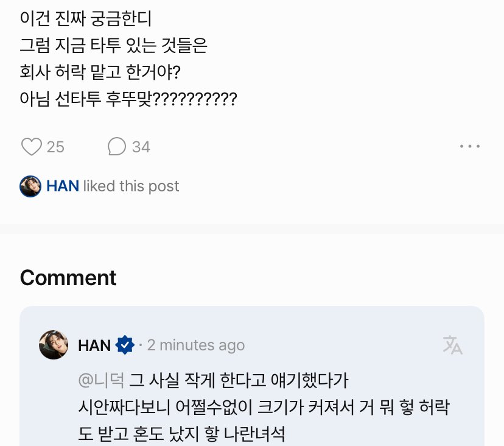Click the 'Comment' section heading
The width and height of the screenshot is (504, 446).
[x=68, y=278]
